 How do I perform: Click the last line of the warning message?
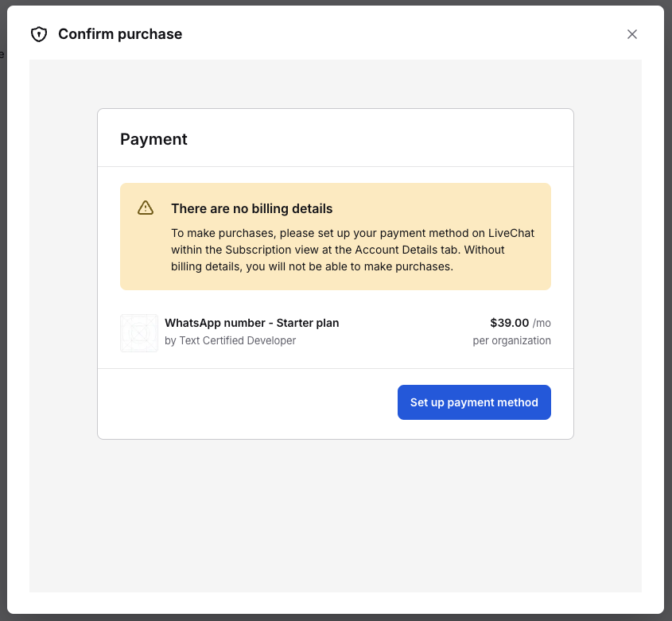tap(312, 266)
